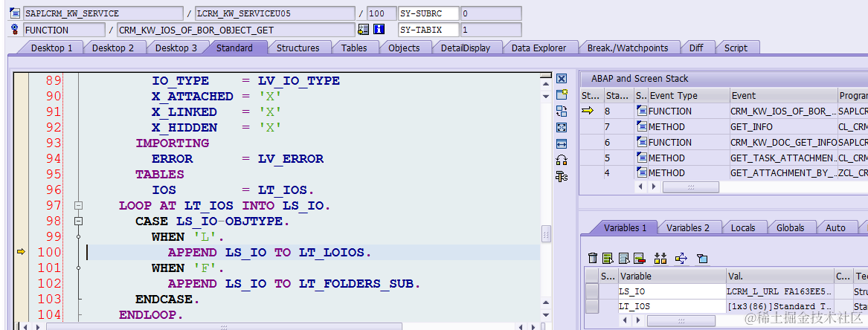
Task: Open the Desktop 2 tab
Action: point(113,48)
